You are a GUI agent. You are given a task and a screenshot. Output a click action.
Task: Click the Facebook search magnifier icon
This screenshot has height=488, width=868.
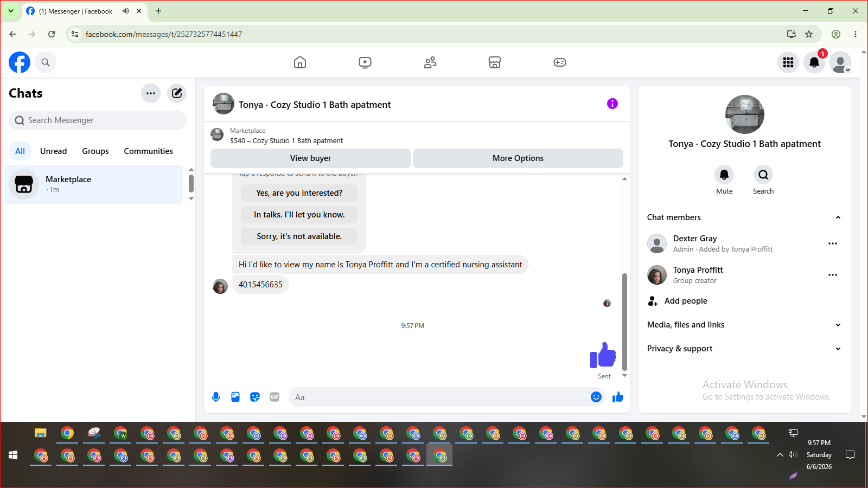(46, 62)
